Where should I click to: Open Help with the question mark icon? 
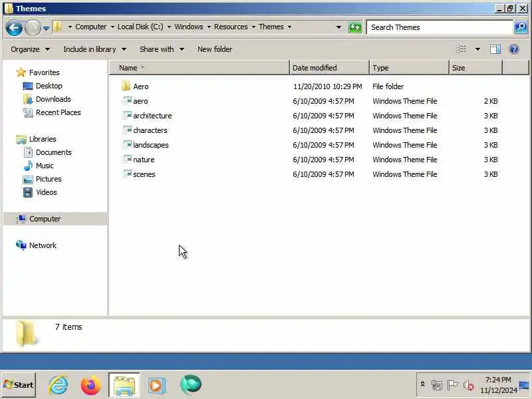514,49
